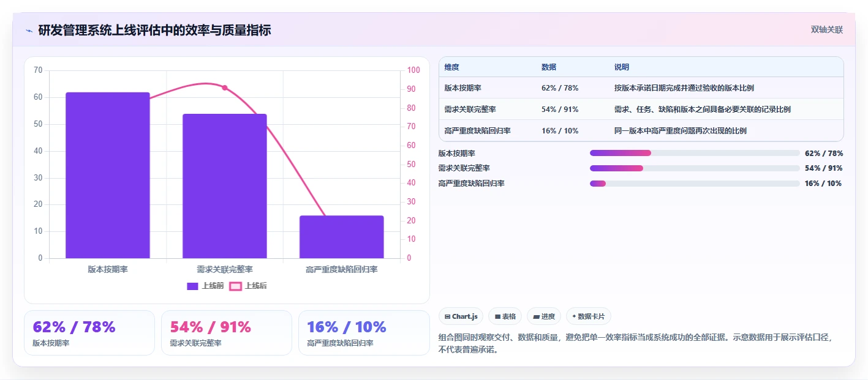Click the 高严重度缺陷回归率 label beside the progress bar
The image size is (868, 380).
pos(472,184)
